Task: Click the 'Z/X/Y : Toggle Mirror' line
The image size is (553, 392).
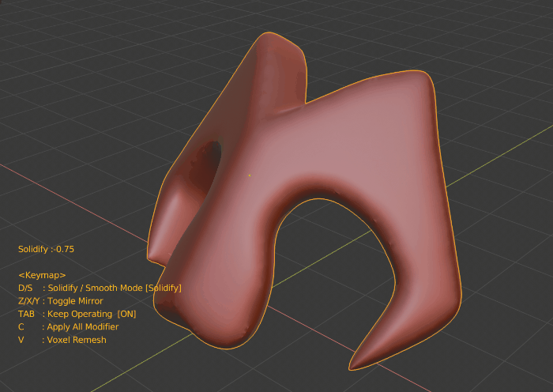Action: coord(61,301)
